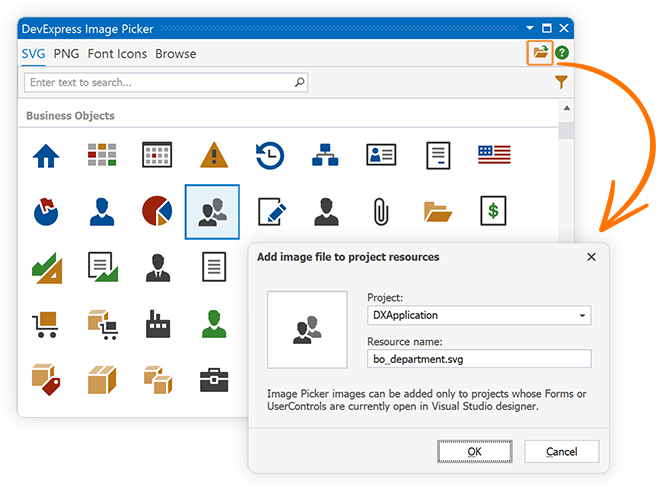Choose the two stacked boxes icon
The width and height of the screenshot is (656, 490).
(x=158, y=380)
